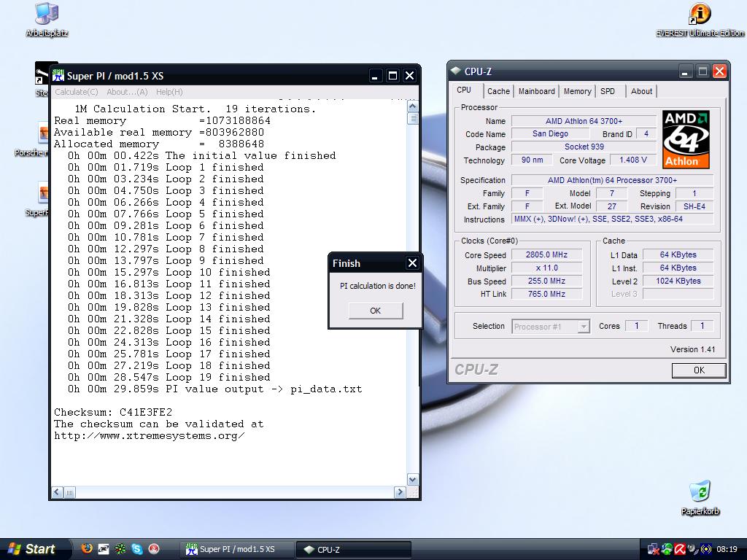Open the Memory tab in CPU-Z
747x560 pixels.
click(x=577, y=91)
